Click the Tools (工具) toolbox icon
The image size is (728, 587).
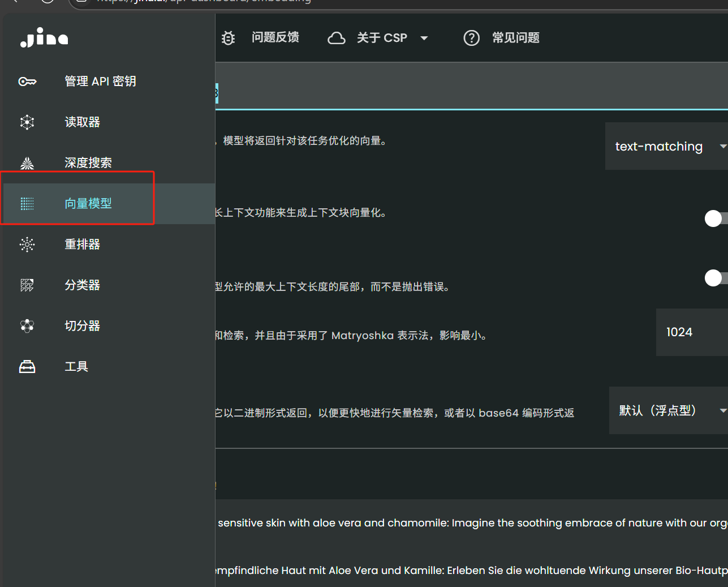click(27, 367)
